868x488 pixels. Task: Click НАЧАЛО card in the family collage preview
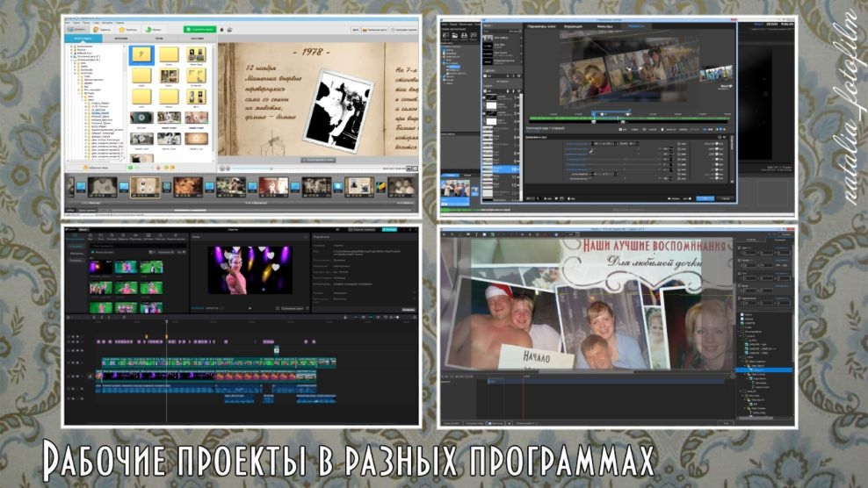(x=536, y=357)
